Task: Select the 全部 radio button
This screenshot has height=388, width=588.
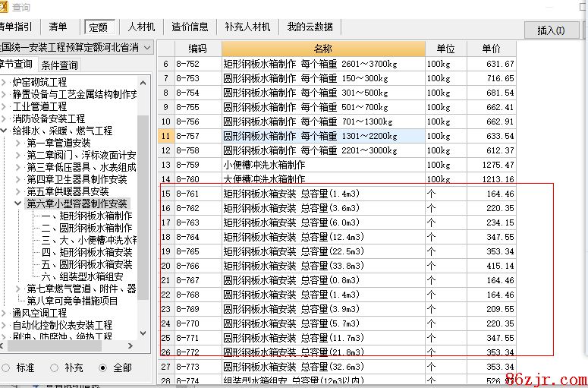Action: (103, 367)
